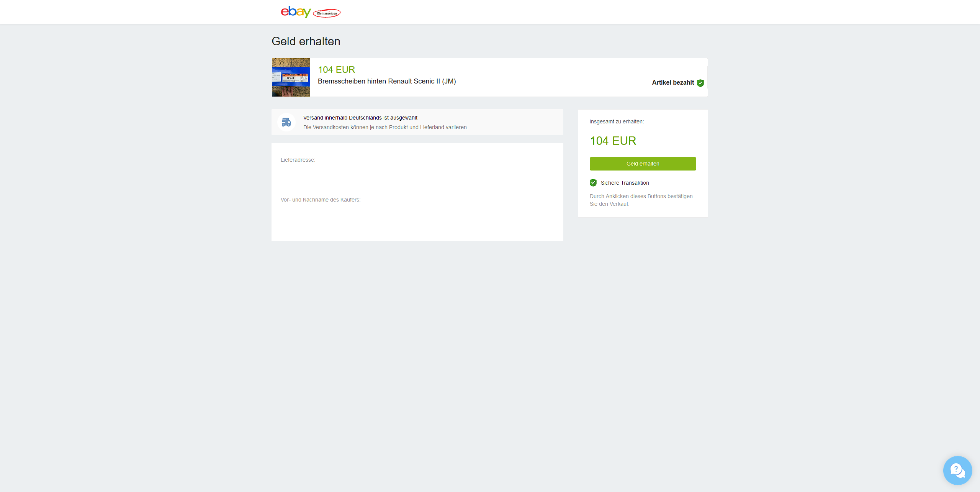
Task: Open the brake disc product thumbnail
Action: (291, 77)
